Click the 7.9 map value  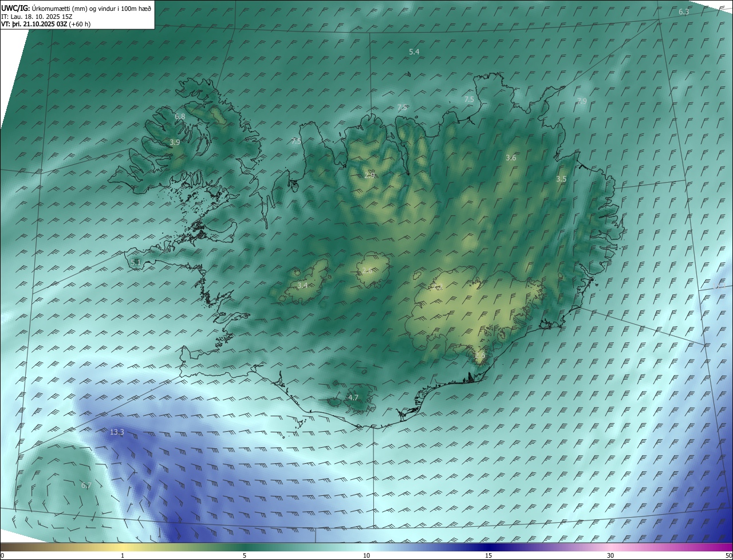582,101
